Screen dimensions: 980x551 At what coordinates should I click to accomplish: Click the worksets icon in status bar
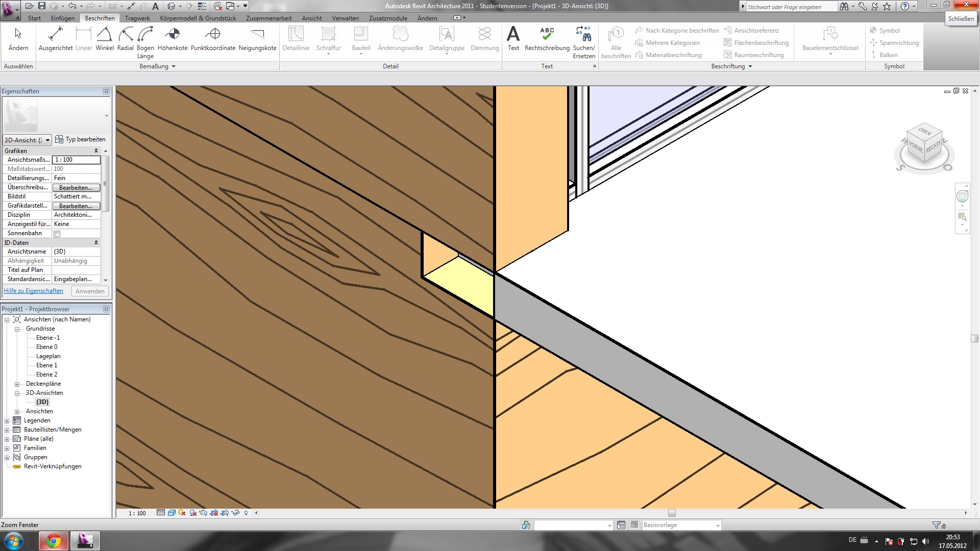(x=526, y=525)
